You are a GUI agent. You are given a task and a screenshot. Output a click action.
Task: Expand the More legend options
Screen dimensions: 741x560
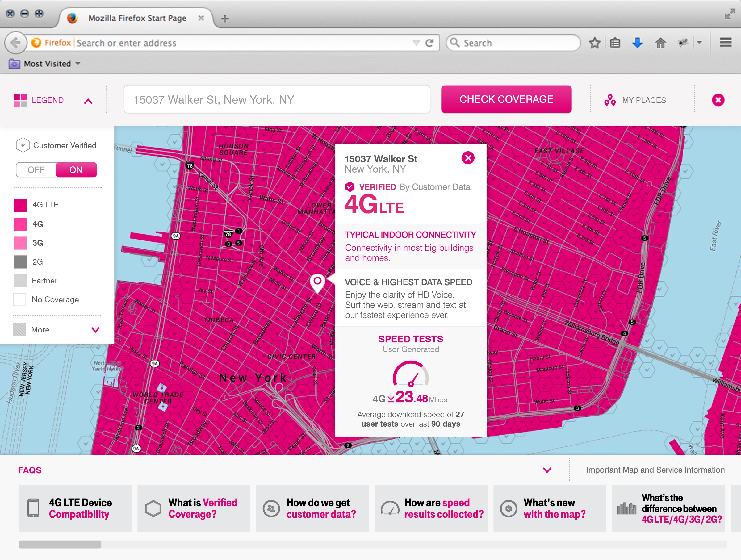tap(95, 330)
